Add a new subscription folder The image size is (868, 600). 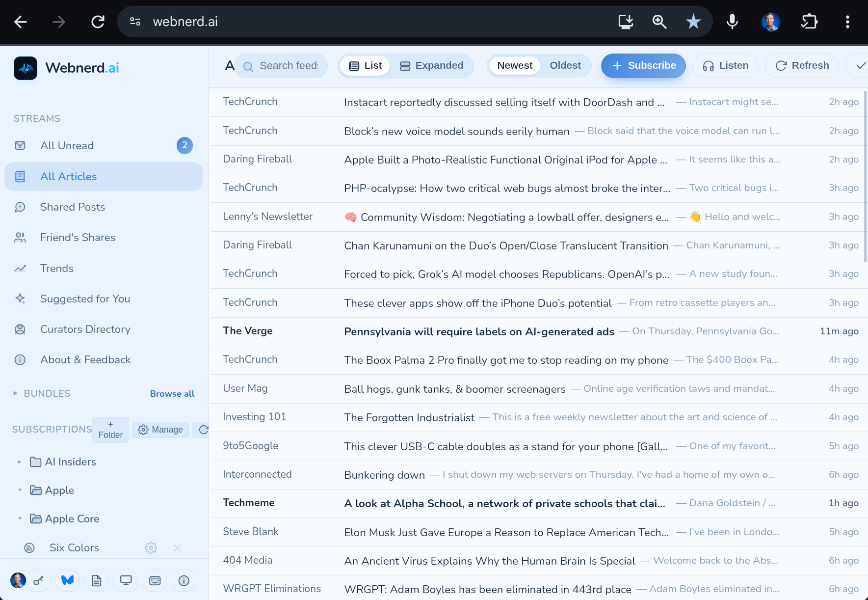pos(110,430)
